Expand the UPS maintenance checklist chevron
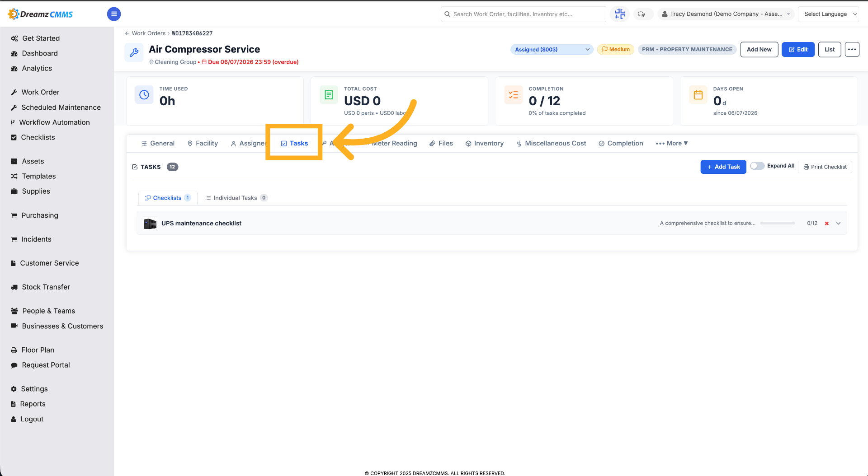The height and width of the screenshot is (476, 868). coord(838,224)
